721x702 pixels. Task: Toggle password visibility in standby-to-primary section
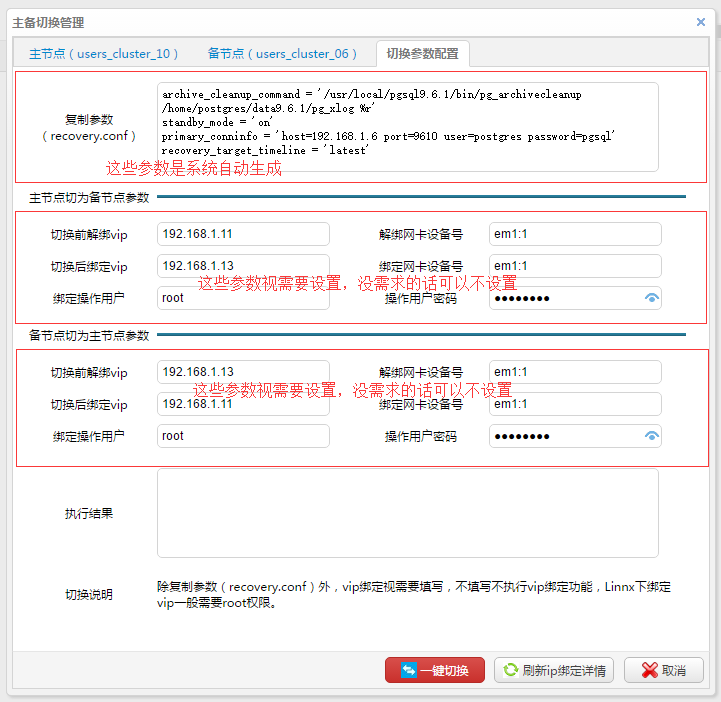click(x=652, y=436)
